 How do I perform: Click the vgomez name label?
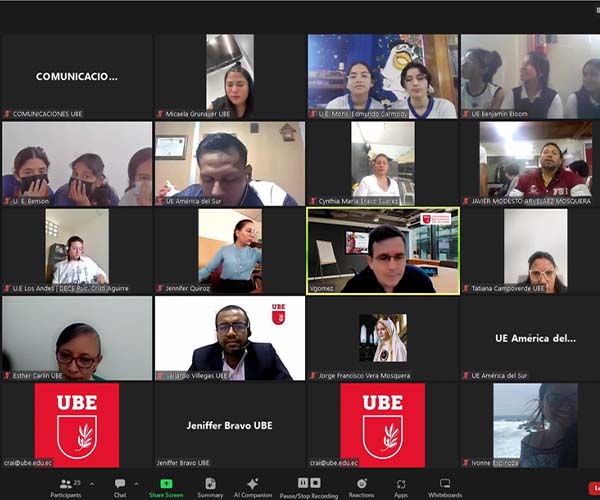[321, 288]
